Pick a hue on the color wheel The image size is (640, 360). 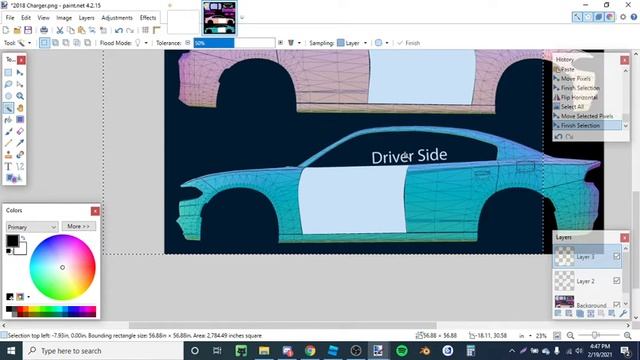pyautogui.click(x=62, y=267)
